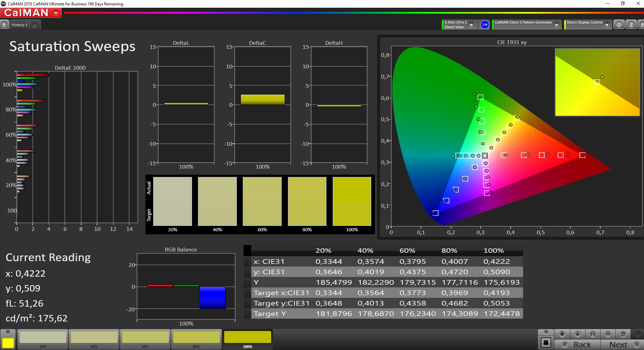Click the stop measurement icon
Viewport: 644px width, 350px height.
pyautogui.click(x=562, y=334)
